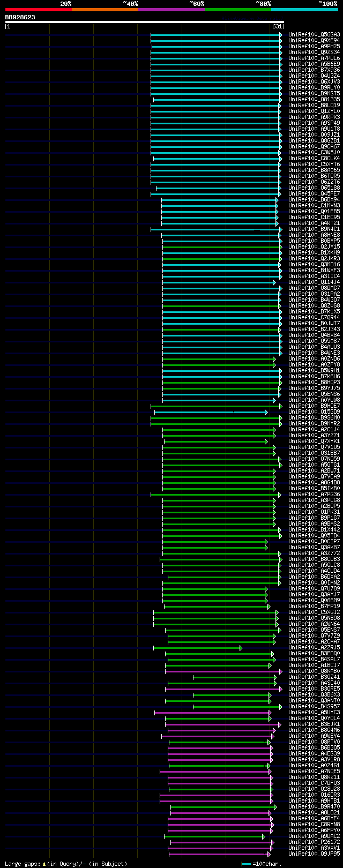The width and height of the screenshot is (343, 868).
Task: Open hit UniRef100_A9DAC2
Action: click(x=314, y=836)
